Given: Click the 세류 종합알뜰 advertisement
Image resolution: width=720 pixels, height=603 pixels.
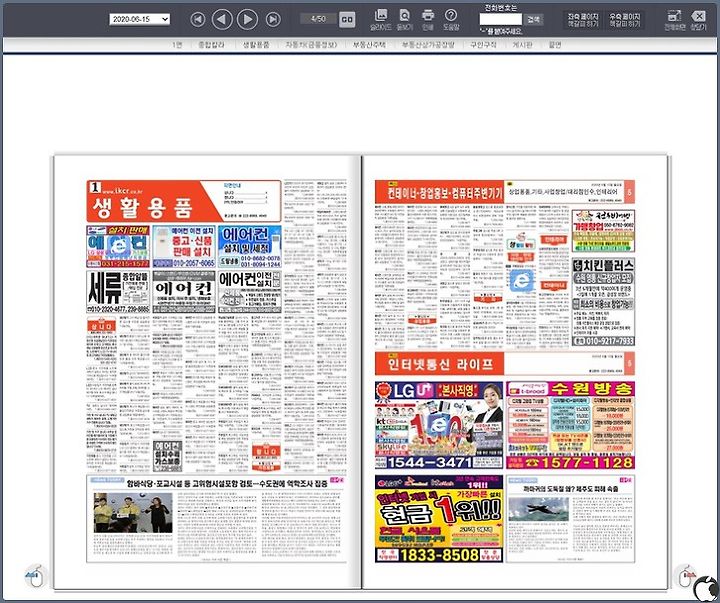Looking at the screenshot, I should click(x=118, y=292).
